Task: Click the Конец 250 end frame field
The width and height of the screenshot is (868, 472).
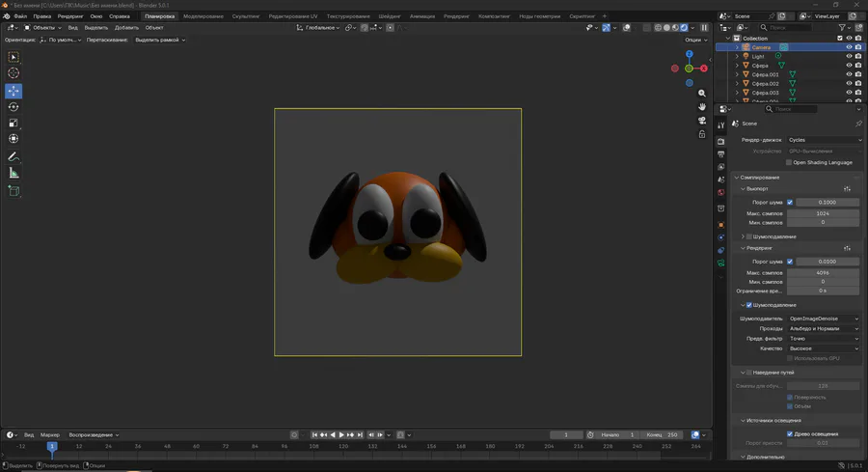Action: point(662,435)
